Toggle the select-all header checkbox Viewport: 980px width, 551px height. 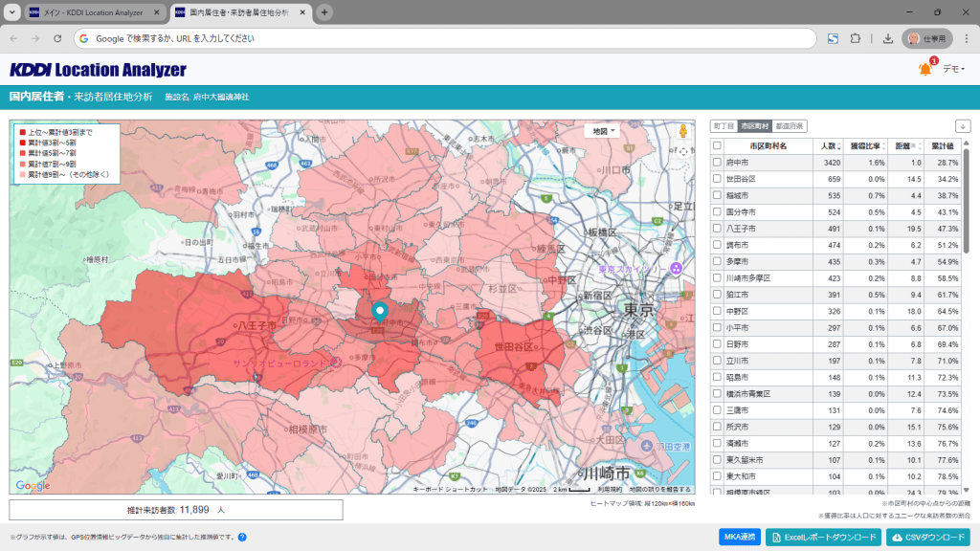click(x=717, y=145)
